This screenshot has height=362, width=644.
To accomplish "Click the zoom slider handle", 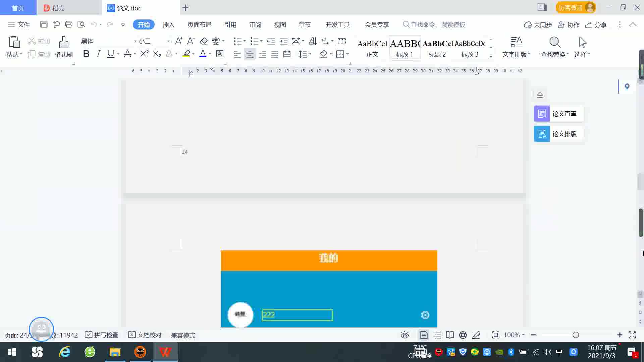I will 576,335.
